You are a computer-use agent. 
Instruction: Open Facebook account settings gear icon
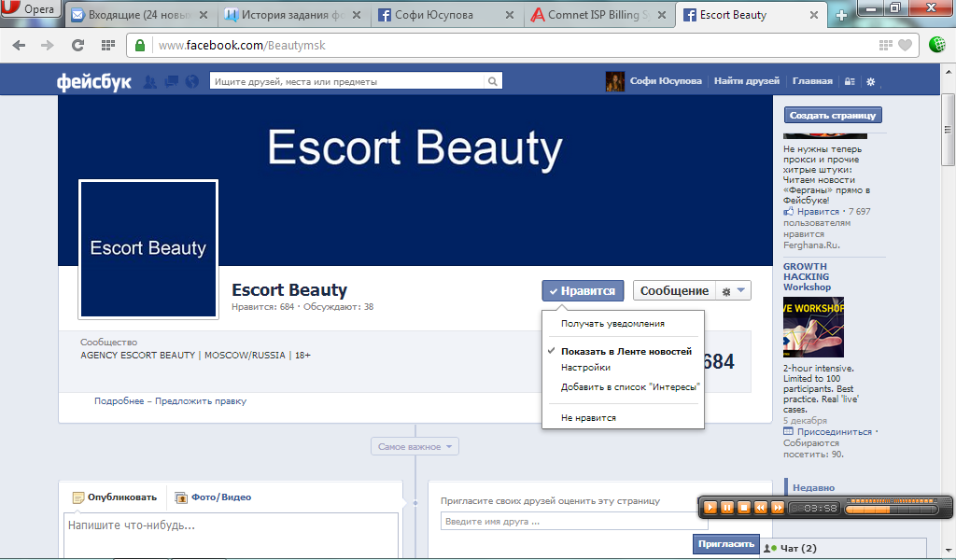[871, 81]
